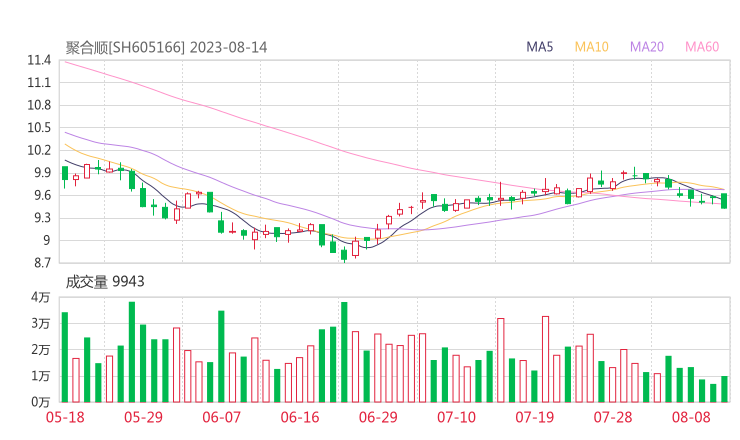Click the MA10 legend label
The height and width of the screenshot is (440, 740).
(591, 47)
